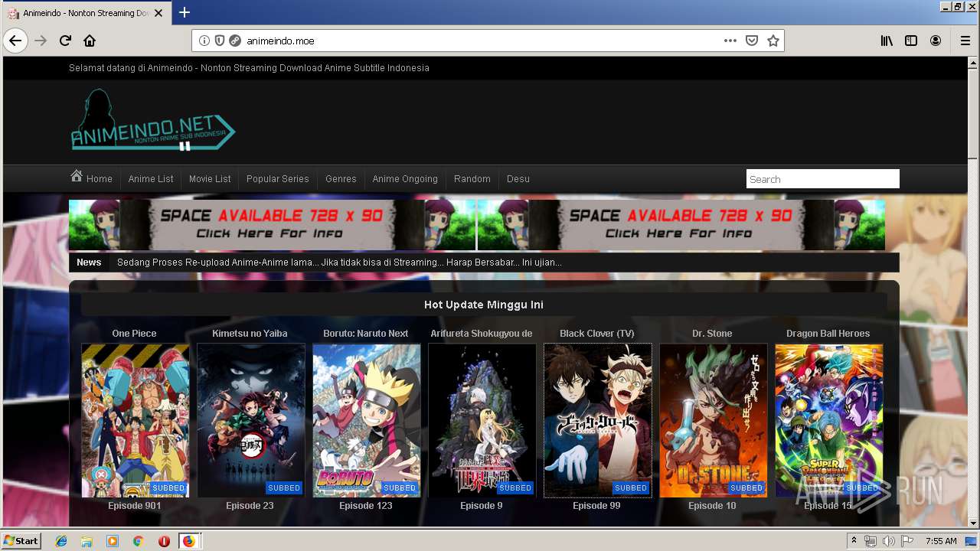Open Episode 901 link
This screenshot has width=980, height=551.
[135, 505]
